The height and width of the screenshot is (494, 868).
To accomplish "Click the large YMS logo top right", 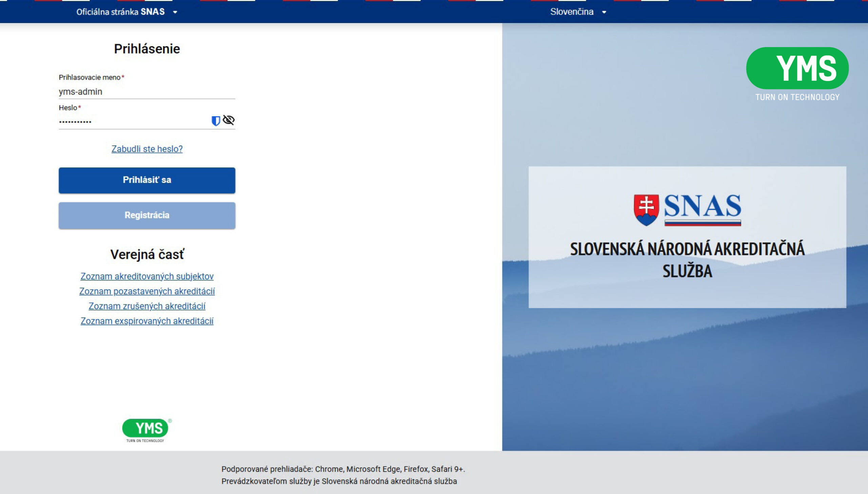I will click(x=797, y=68).
